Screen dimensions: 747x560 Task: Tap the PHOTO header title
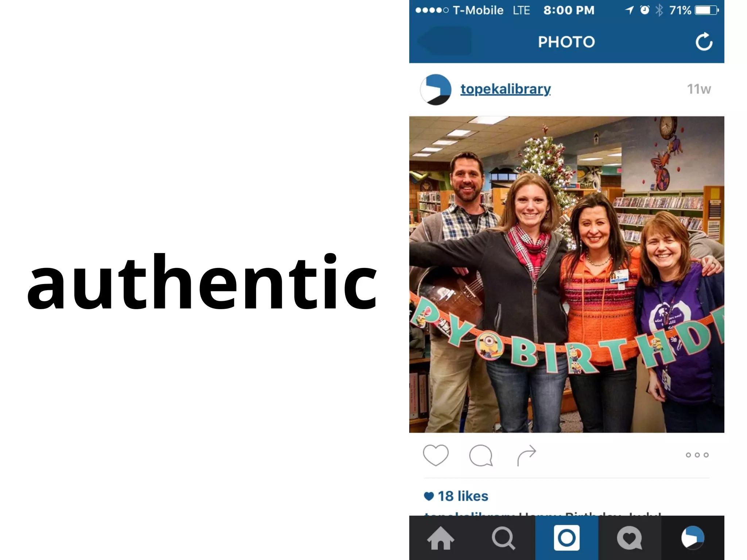coord(566,42)
